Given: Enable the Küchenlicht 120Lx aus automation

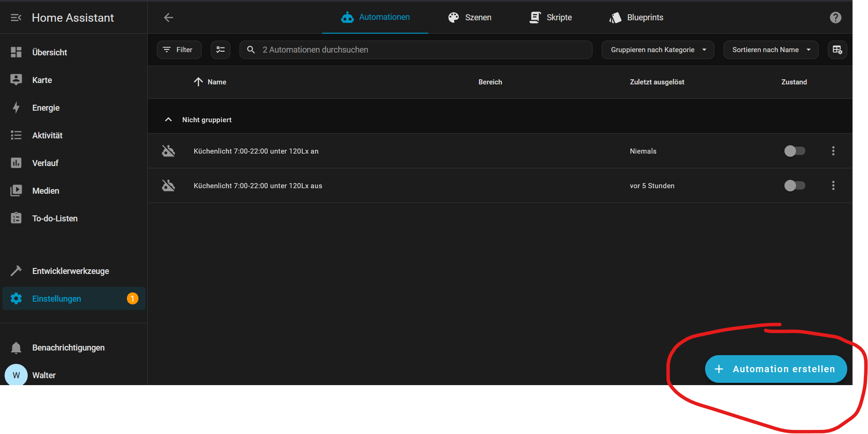Looking at the screenshot, I should point(794,185).
